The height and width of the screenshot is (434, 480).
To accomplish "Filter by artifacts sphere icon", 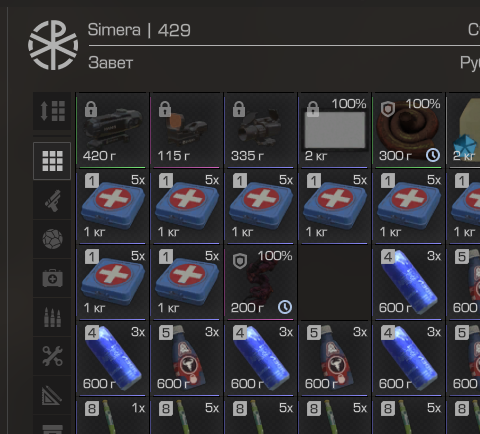I will [52, 239].
